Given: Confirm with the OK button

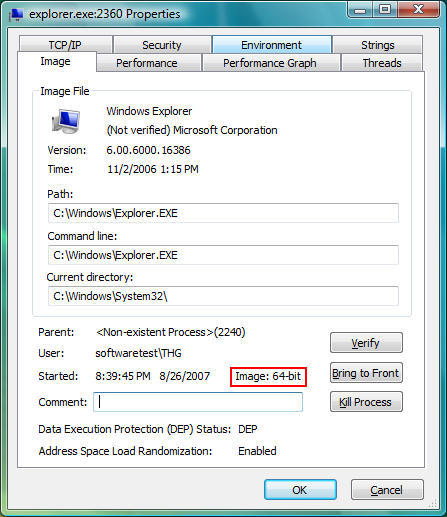Looking at the screenshot, I should click(300, 490).
